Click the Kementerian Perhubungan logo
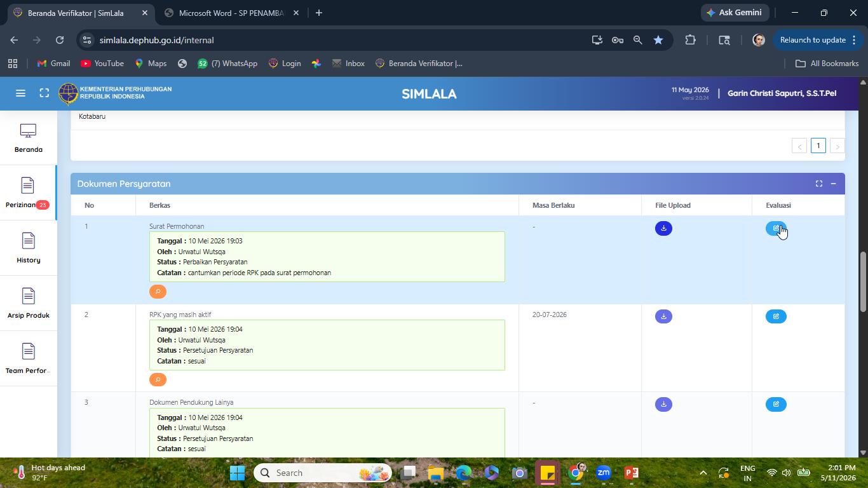This screenshot has width=868, height=488. click(x=115, y=93)
